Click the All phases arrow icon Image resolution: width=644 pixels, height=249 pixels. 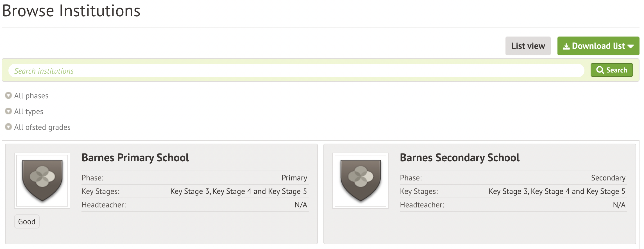tap(8, 96)
